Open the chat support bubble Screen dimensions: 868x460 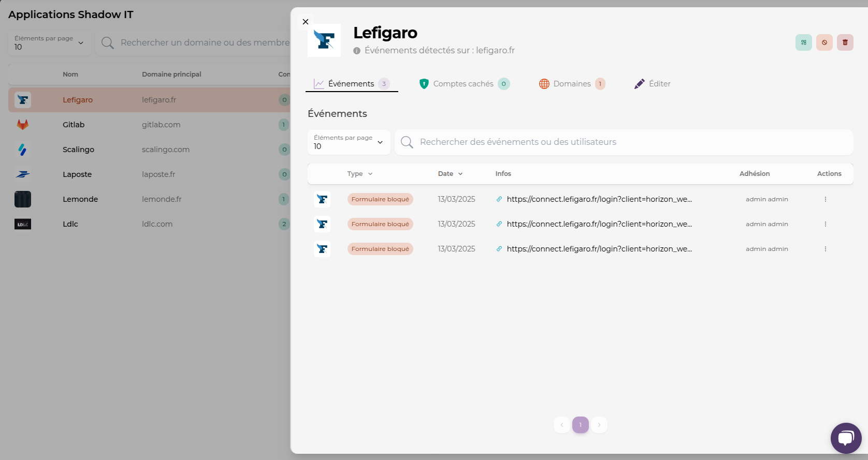coord(846,438)
